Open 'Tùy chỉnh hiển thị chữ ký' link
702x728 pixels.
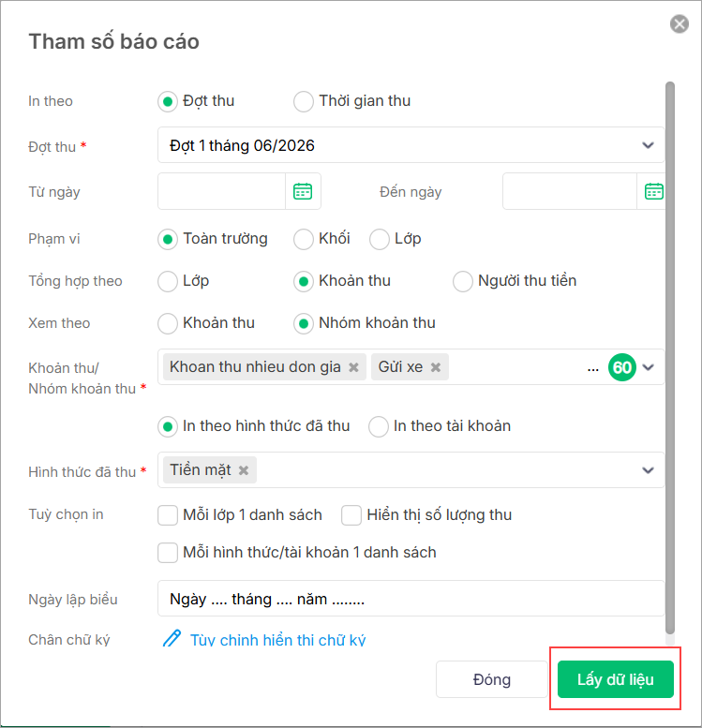coord(277,640)
